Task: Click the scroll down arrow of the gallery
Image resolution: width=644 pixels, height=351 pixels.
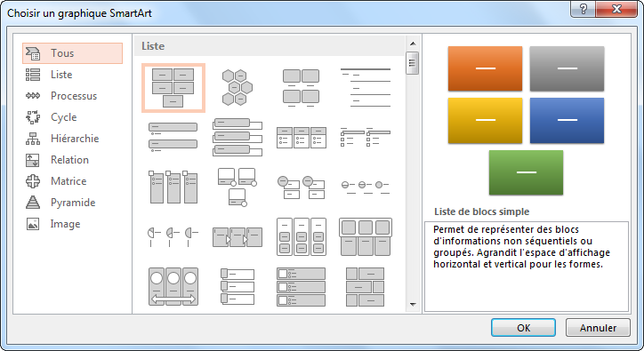Action: tap(413, 305)
